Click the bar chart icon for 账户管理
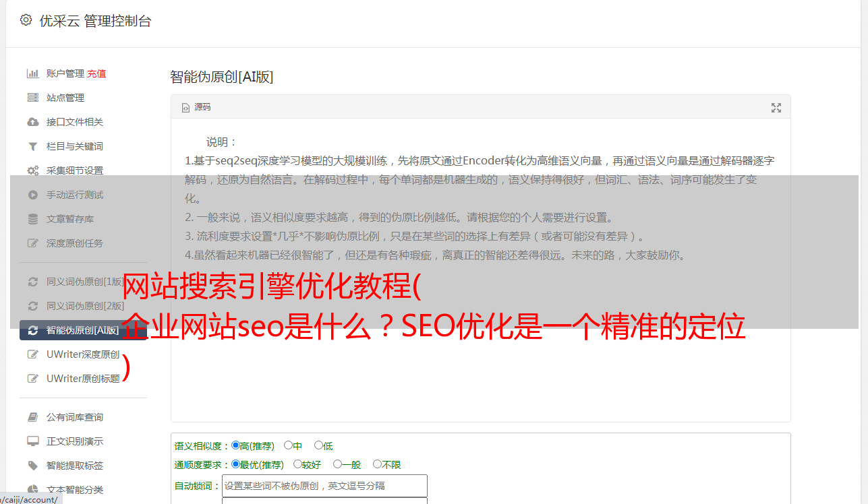The width and height of the screenshot is (868, 504). (32, 73)
